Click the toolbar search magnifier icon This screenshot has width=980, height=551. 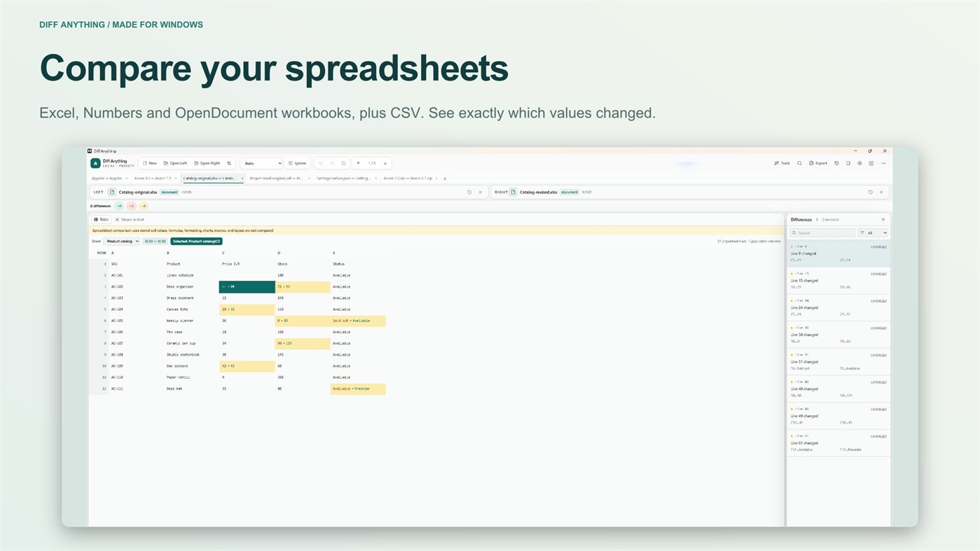[799, 163]
